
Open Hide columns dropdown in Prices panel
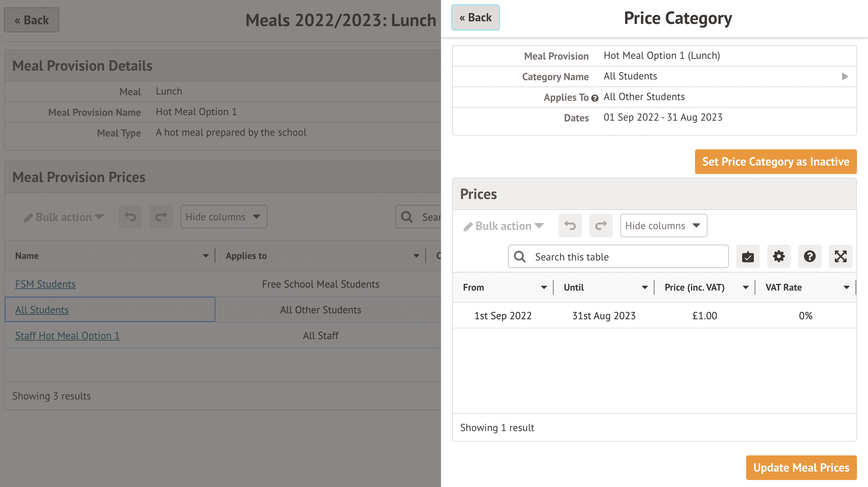point(663,225)
